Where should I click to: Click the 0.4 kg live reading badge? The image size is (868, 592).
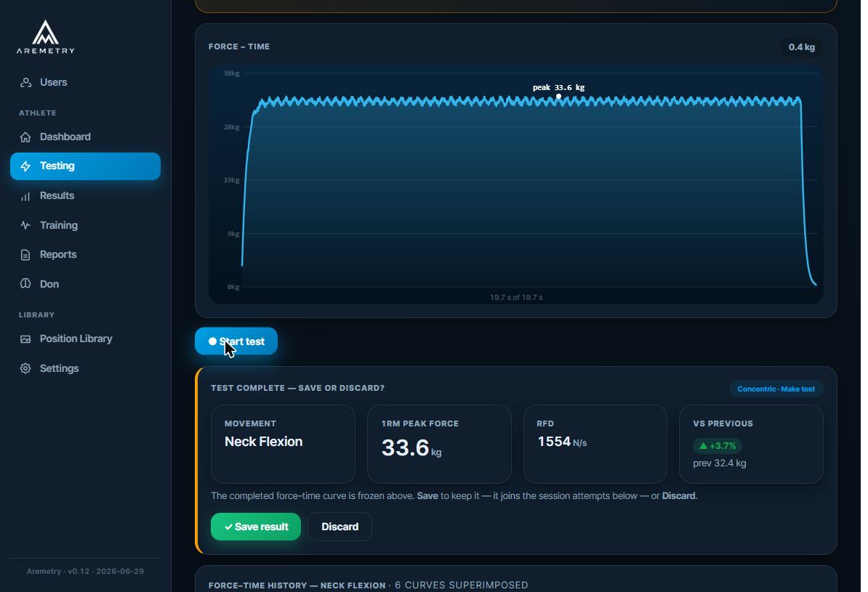(802, 47)
